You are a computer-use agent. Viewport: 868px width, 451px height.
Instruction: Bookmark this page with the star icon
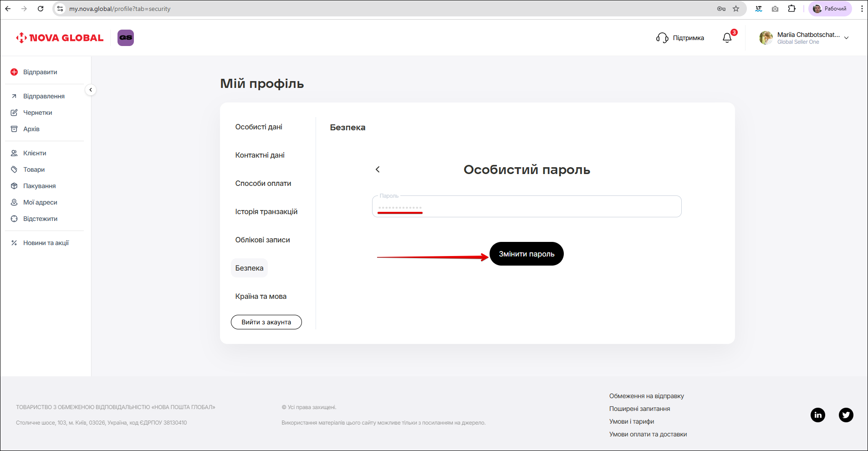point(736,9)
